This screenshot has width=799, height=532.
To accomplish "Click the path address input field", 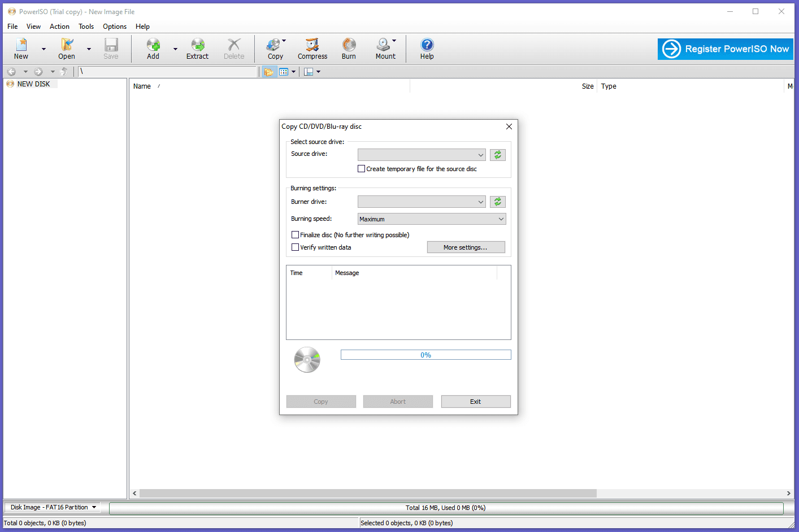I will tap(167, 72).
